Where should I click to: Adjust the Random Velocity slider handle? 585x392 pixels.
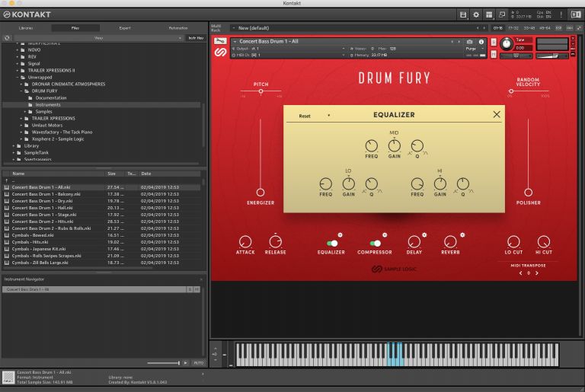[x=511, y=91]
